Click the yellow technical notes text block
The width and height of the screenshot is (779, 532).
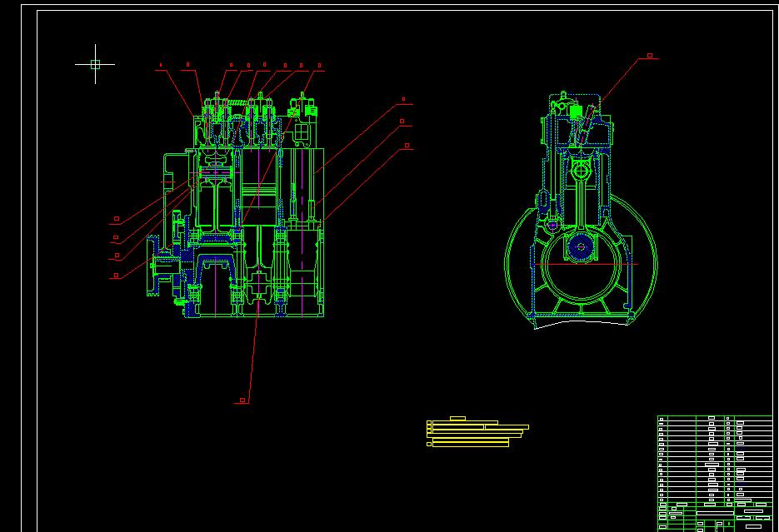click(477, 432)
